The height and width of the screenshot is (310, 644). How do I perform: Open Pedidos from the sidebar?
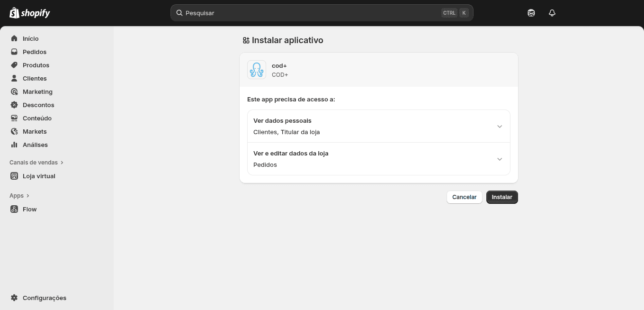[x=15, y=52]
